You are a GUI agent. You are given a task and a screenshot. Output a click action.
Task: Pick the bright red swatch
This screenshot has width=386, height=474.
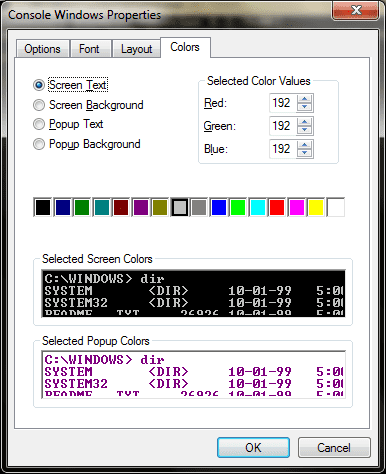(277, 207)
